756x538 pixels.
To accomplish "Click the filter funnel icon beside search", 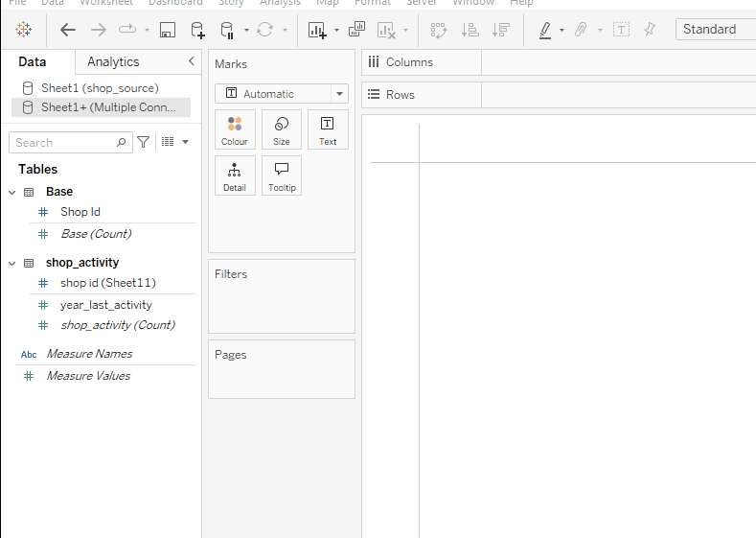I will point(144,142).
